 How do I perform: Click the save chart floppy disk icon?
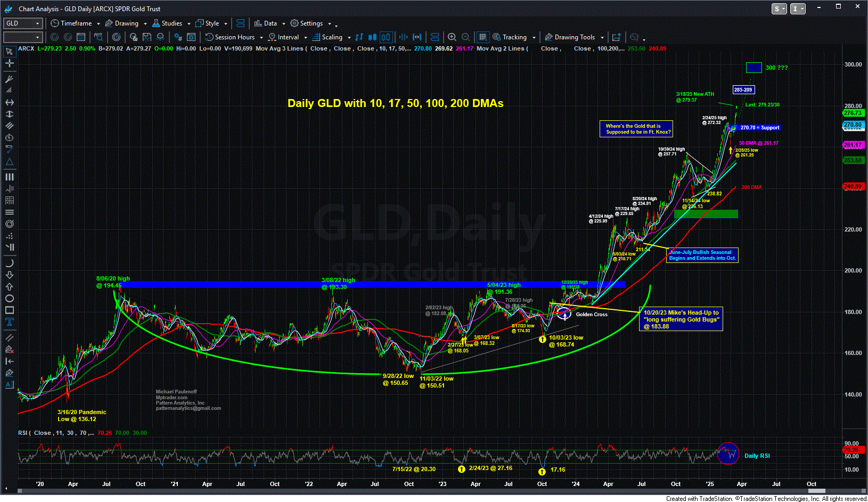[x=146, y=37]
